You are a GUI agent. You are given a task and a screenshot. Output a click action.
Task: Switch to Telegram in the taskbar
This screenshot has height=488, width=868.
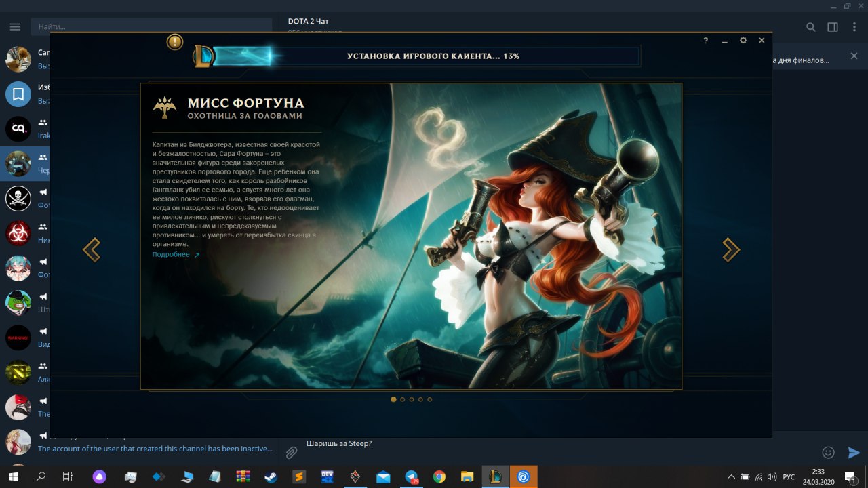tap(412, 476)
